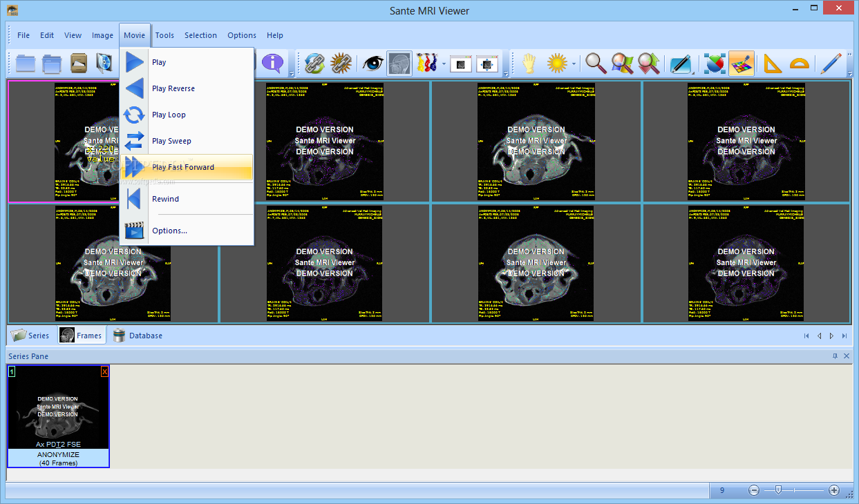Toggle the Series Pane pin button
The width and height of the screenshot is (859, 504).
pyautogui.click(x=835, y=356)
